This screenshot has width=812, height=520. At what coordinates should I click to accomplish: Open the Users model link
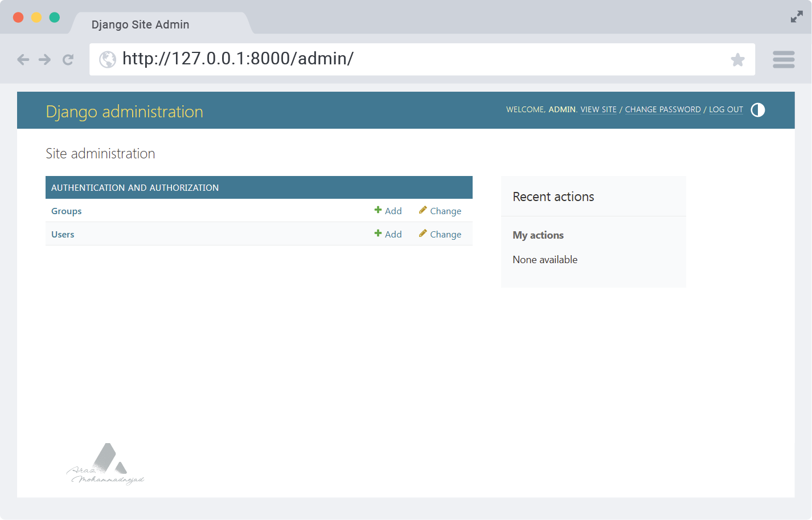click(x=63, y=235)
